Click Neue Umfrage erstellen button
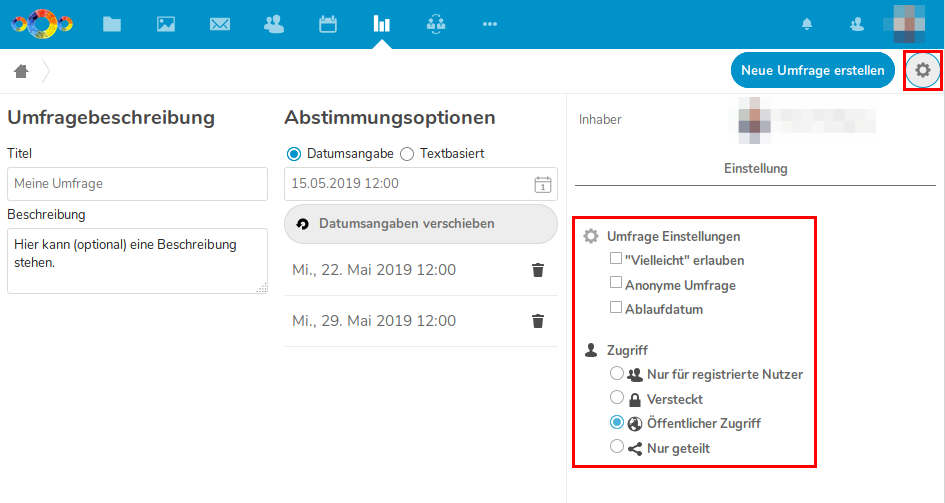 coord(812,70)
